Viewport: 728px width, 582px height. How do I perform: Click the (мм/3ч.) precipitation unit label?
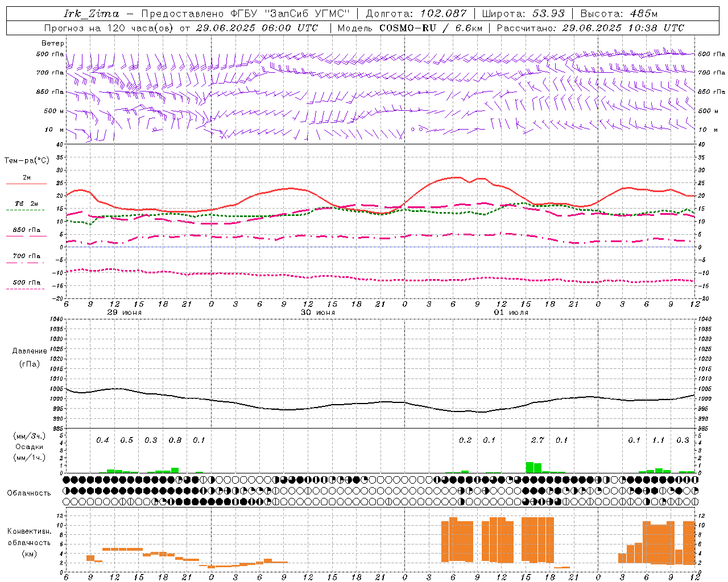(x=30, y=436)
